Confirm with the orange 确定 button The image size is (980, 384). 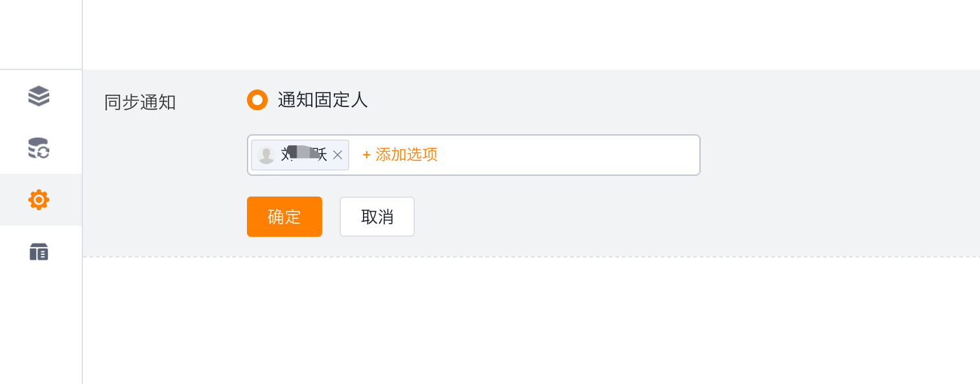tap(285, 217)
